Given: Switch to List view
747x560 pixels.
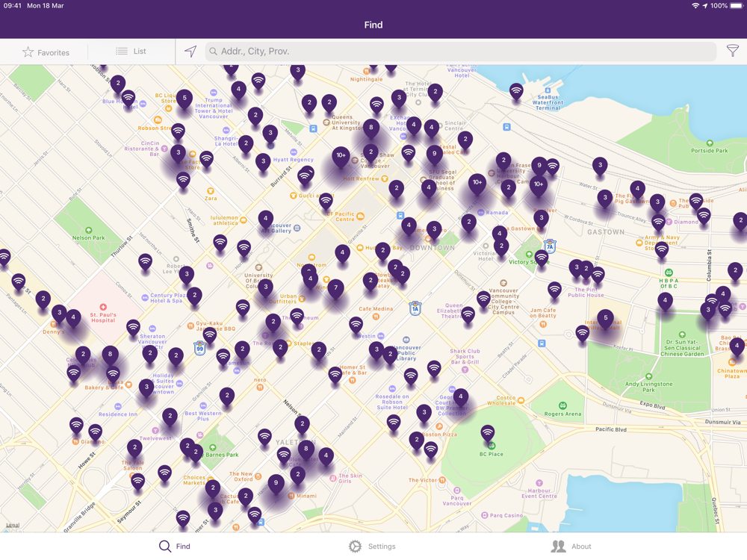Looking at the screenshot, I should [x=131, y=51].
